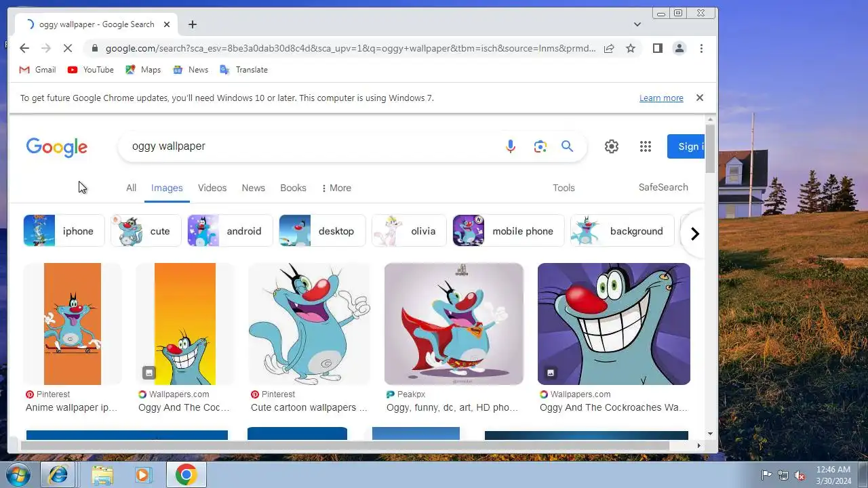This screenshot has width=868, height=488.
Task: Click the Show desktop button
Action: point(863,475)
